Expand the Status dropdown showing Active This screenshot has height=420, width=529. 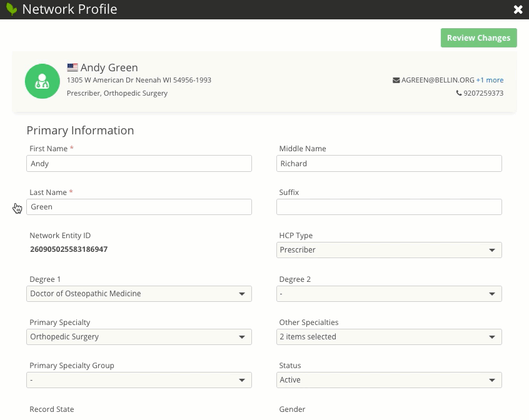click(389, 380)
